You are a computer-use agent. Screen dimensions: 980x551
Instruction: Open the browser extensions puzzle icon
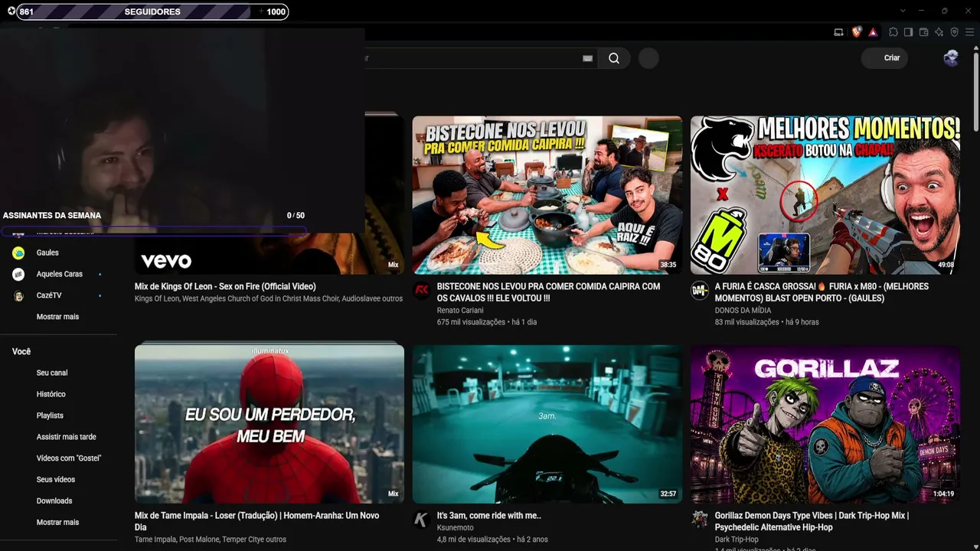click(x=893, y=32)
